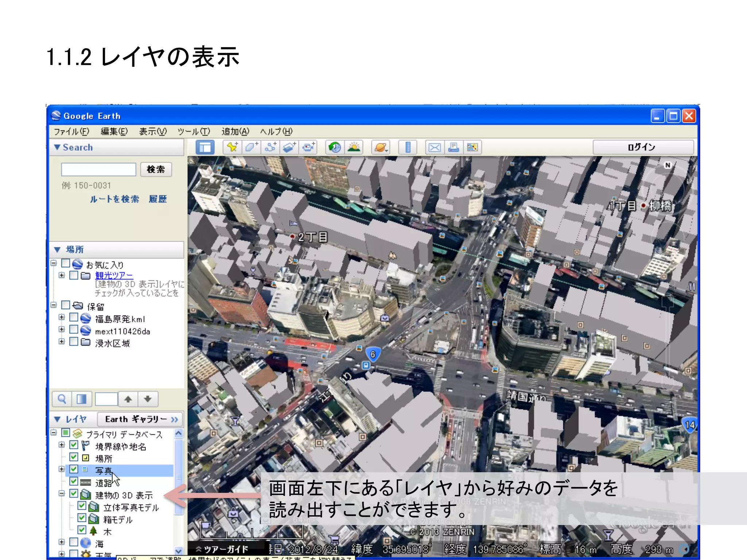Move item up with the up arrow button
The image size is (747, 560).
128,399
